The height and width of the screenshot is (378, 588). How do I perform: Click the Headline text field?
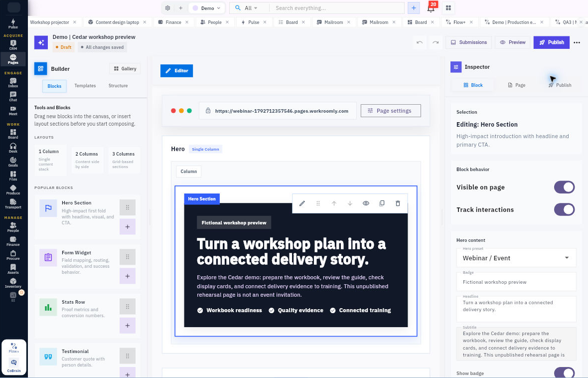(516, 309)
